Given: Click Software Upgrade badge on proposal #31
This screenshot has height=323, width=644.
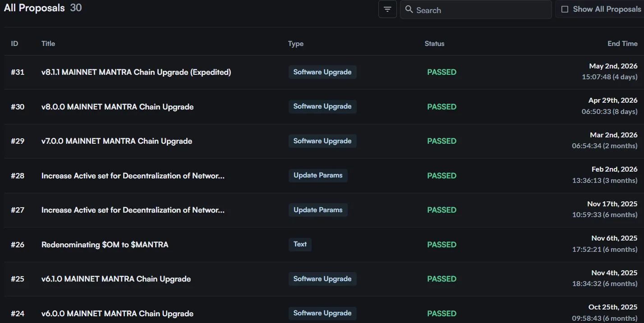Looking at the screenshot, I should [x=322, y=72].
